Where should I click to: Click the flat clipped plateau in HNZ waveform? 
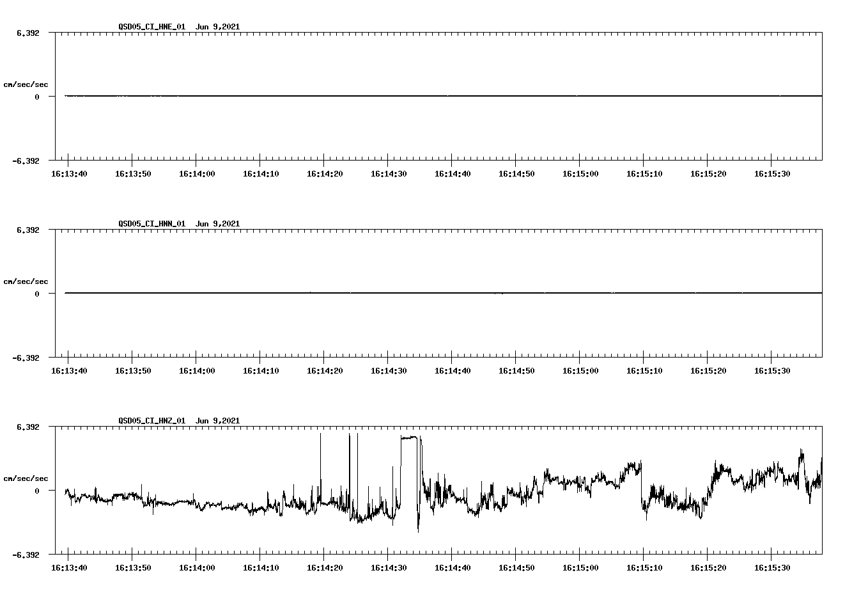pos(409,437)
